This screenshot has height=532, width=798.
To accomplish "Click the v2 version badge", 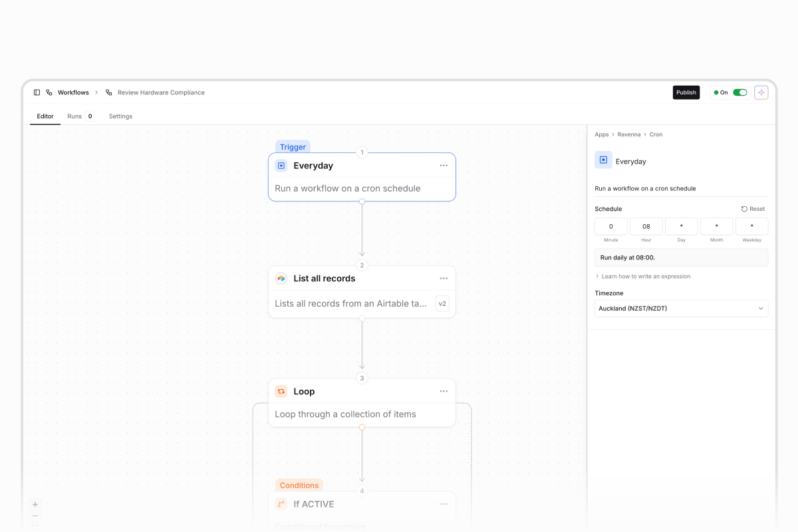I will [442, 304].
